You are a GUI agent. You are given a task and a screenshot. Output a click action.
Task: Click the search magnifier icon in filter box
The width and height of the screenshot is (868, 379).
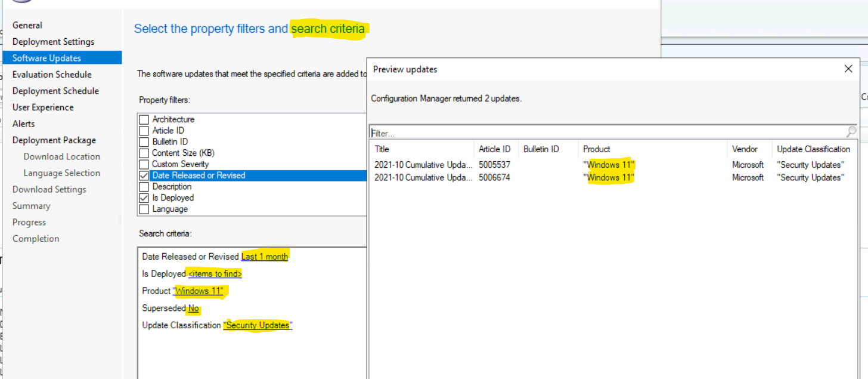pyautogui.click(x=851, y=132)
